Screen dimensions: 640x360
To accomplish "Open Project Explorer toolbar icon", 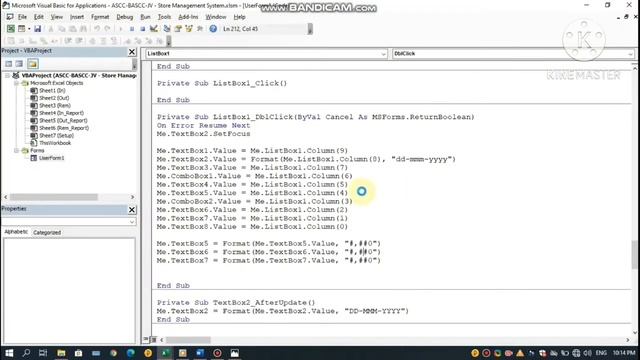I will click(x=167, y=29).
